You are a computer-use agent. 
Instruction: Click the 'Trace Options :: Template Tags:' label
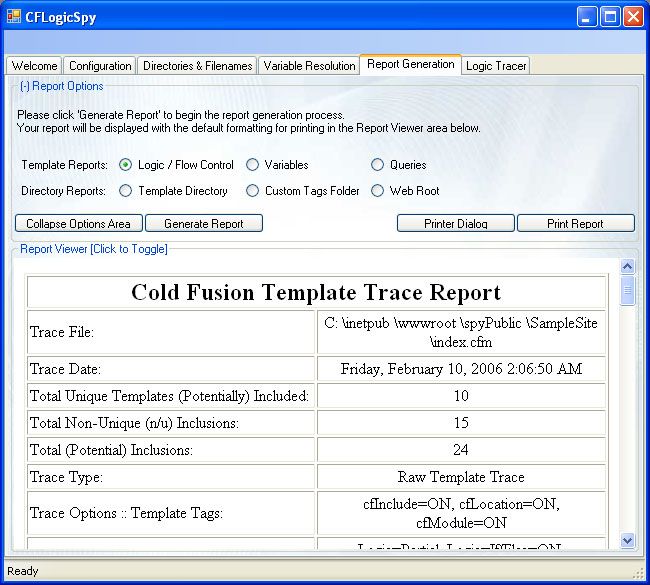[126, 513]
